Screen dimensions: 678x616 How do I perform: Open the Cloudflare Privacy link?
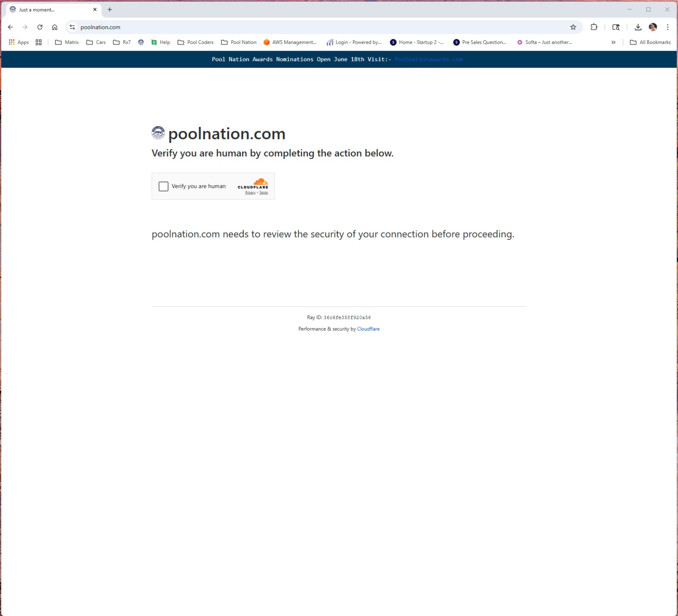(x=250, y=193)
